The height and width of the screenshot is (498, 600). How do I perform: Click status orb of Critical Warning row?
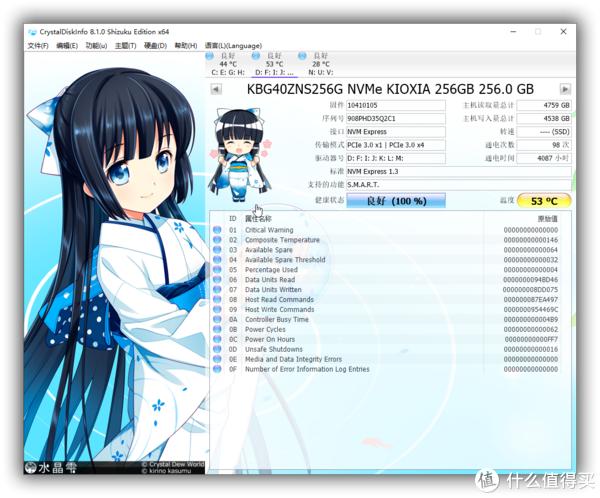coord(217,230)
